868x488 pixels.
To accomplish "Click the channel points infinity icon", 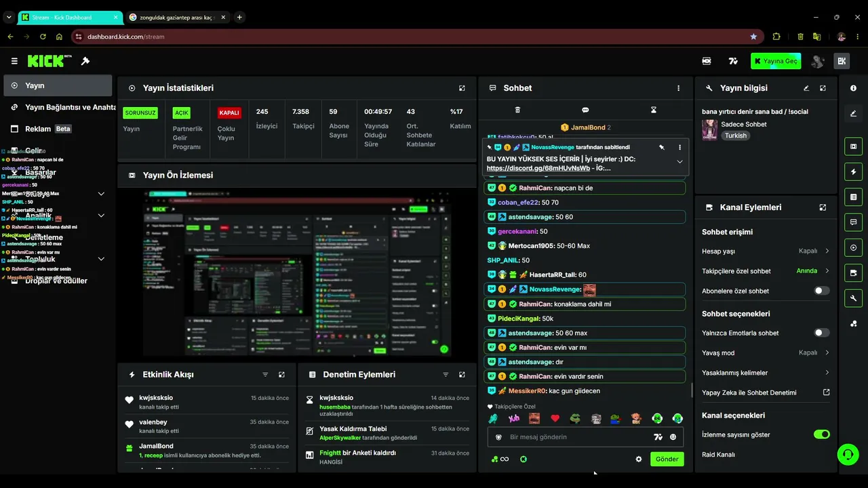I will tap(500, 460).
